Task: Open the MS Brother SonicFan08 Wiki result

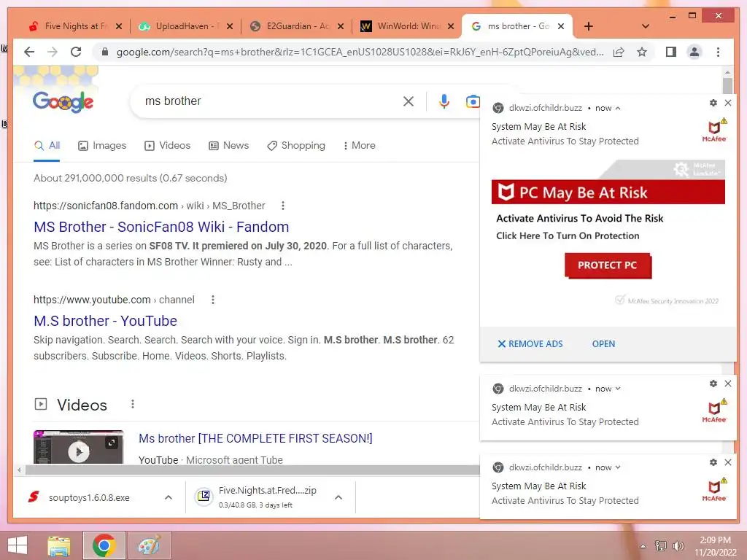Action: tap(161, 227)
